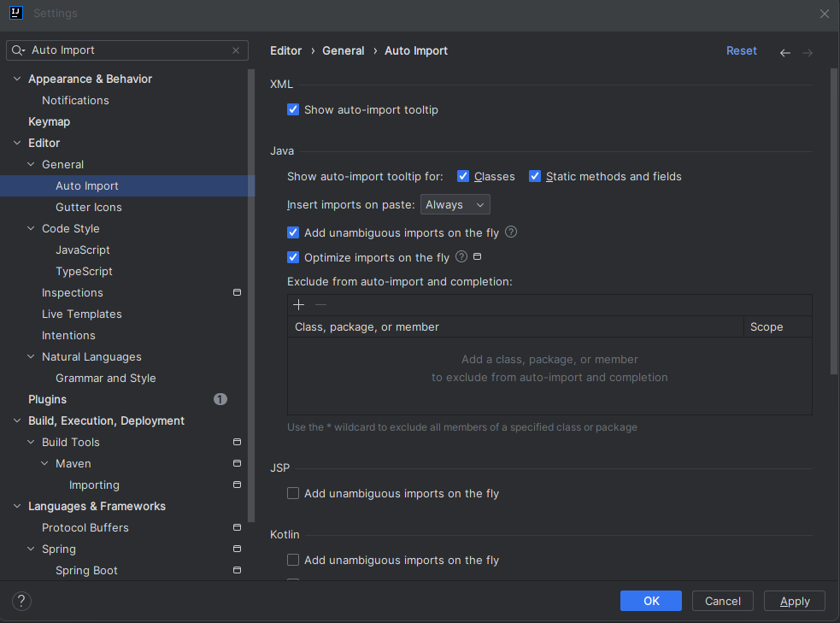The image size is (840, 623).
Task: Click project-level icon beside Inspections
Action: click(237, 292)
